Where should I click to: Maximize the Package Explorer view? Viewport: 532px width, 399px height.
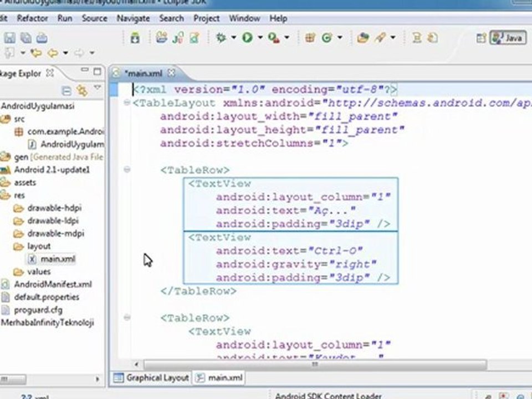[x=98, y=71]
